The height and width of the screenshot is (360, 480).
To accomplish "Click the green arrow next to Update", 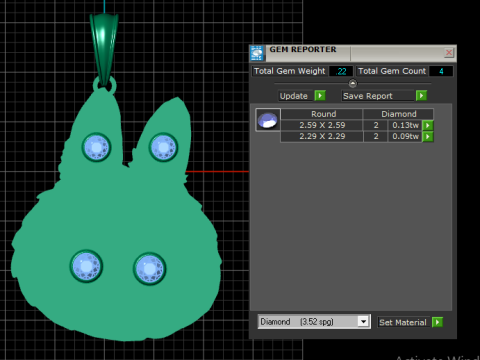I will click(x=320, y=96).
